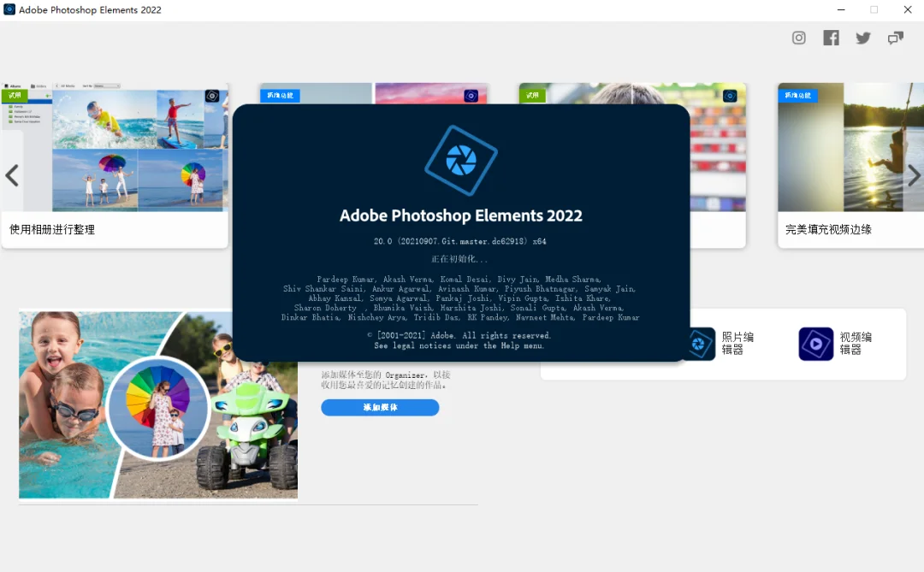
Task: Click the [2001-2021] Adobe copyright line
Action: click(x=459, y=336)
